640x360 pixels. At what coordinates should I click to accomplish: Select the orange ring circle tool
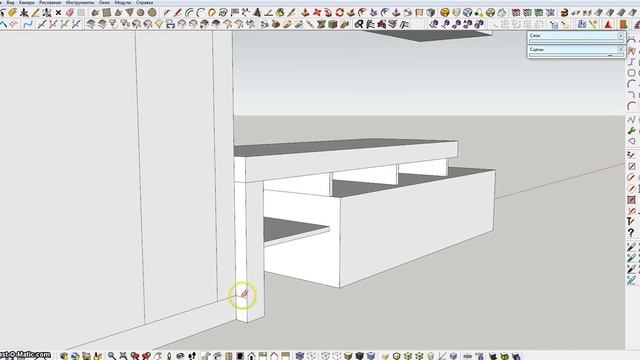[212, 13]
